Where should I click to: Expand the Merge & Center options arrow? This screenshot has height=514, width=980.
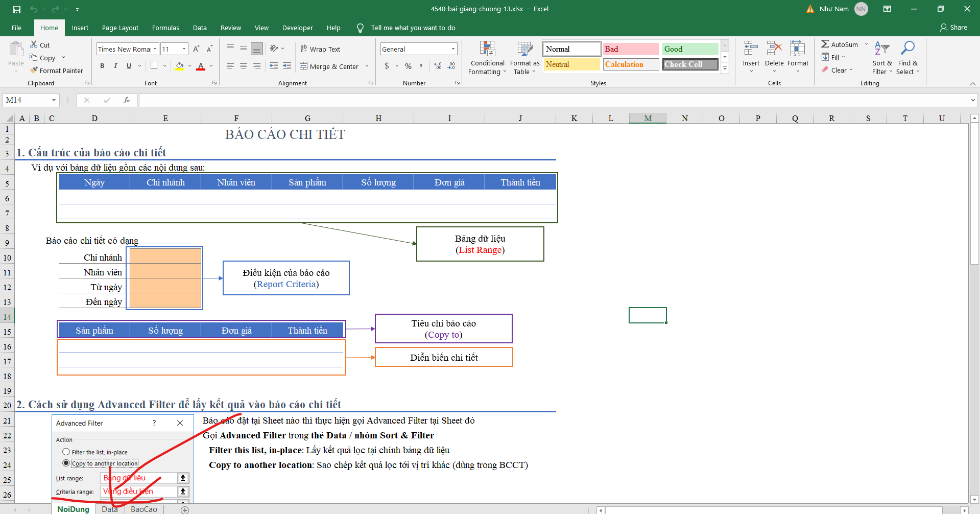367,66
